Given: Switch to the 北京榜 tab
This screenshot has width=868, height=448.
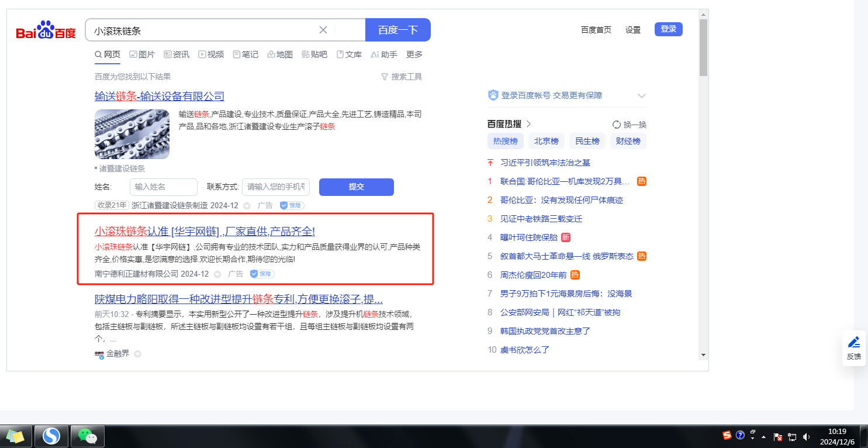Looking at the screenshot, I should (x=547, y=141).
